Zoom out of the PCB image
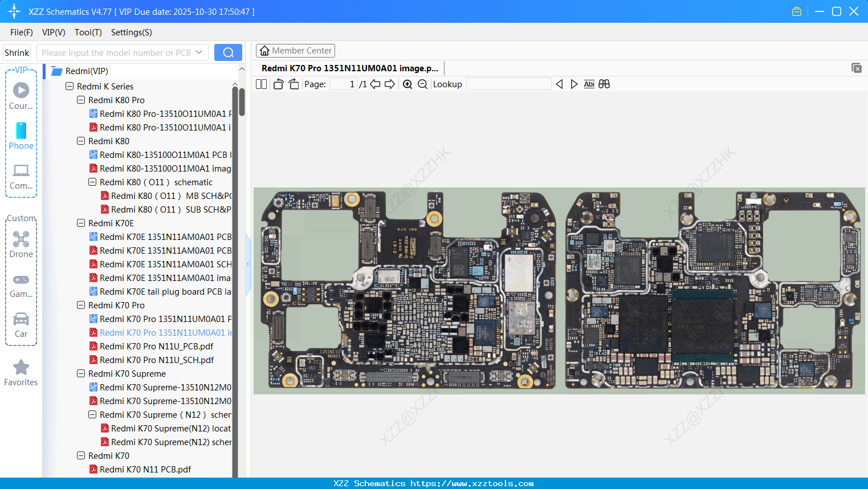Screen dimensions: 868x489 point(422,84)
